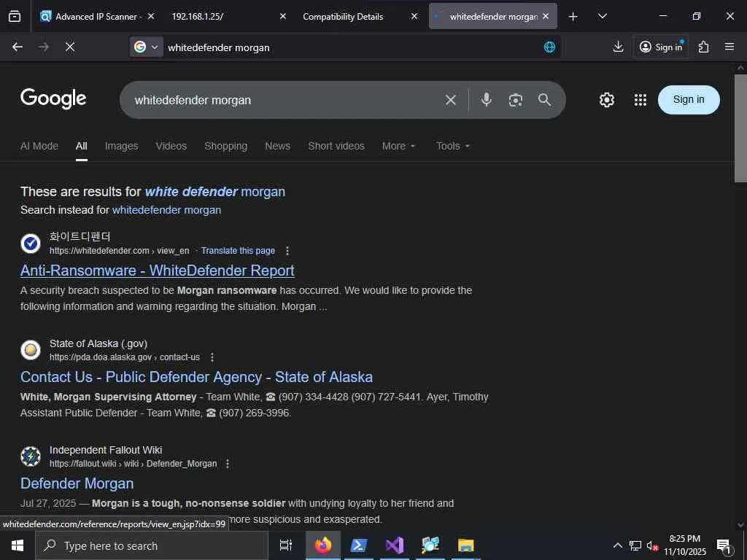Click the Firefox taskbar icon
The height and width of the screenshot is (560, 747).
coord(322,545)
